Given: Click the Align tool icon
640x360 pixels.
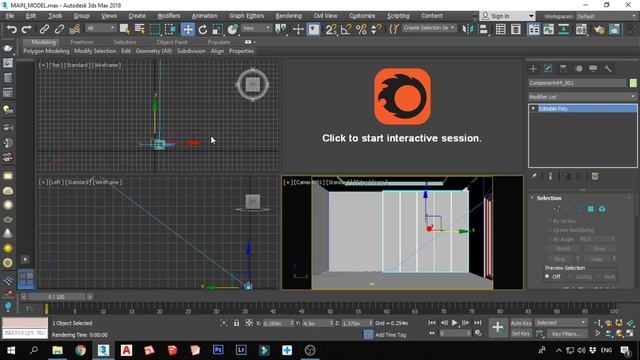Looking at the screenshot, I should coord(483,29).
